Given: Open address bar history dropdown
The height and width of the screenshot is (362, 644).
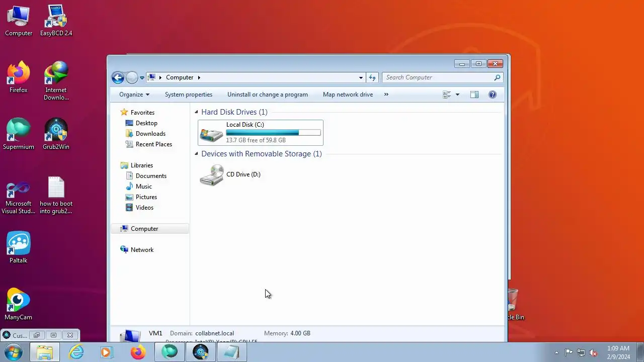Looking at the screenshot, I should pyautogui.click(x=361, y=77).
